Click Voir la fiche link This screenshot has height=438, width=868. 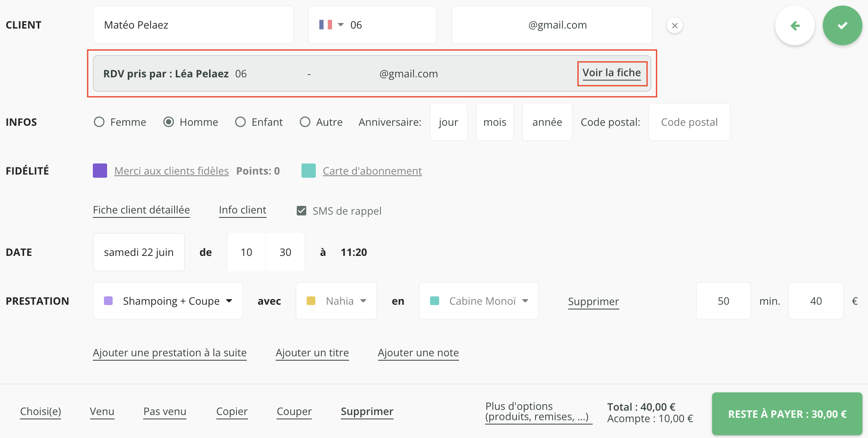[611, 73]
